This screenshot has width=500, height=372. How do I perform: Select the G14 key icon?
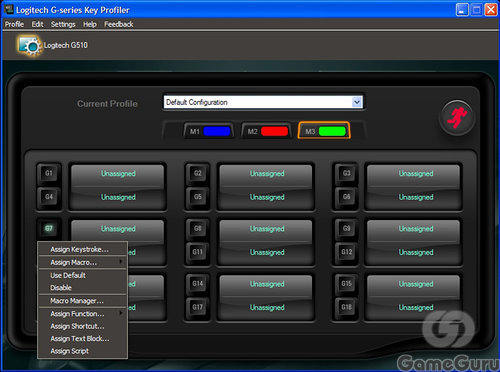pos(198,284)
